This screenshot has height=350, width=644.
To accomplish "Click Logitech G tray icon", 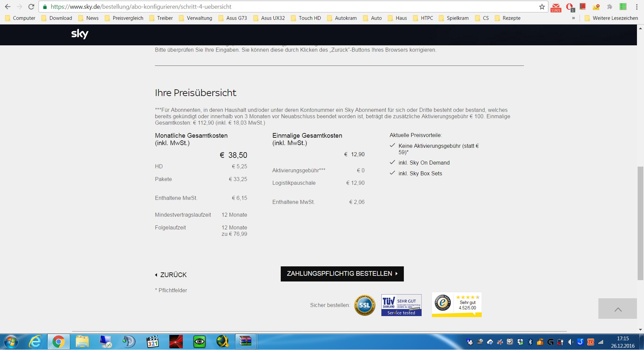I will pos(550,342).
